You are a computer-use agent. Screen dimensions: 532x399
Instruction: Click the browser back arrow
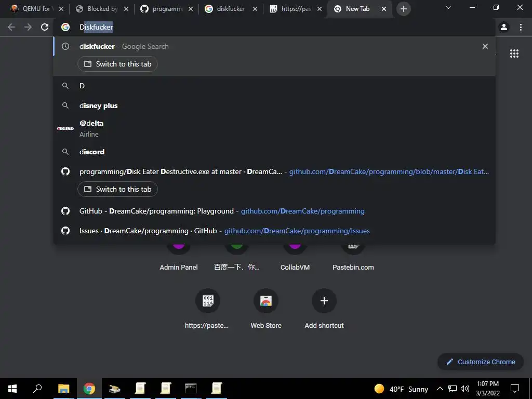click(11, 27)
